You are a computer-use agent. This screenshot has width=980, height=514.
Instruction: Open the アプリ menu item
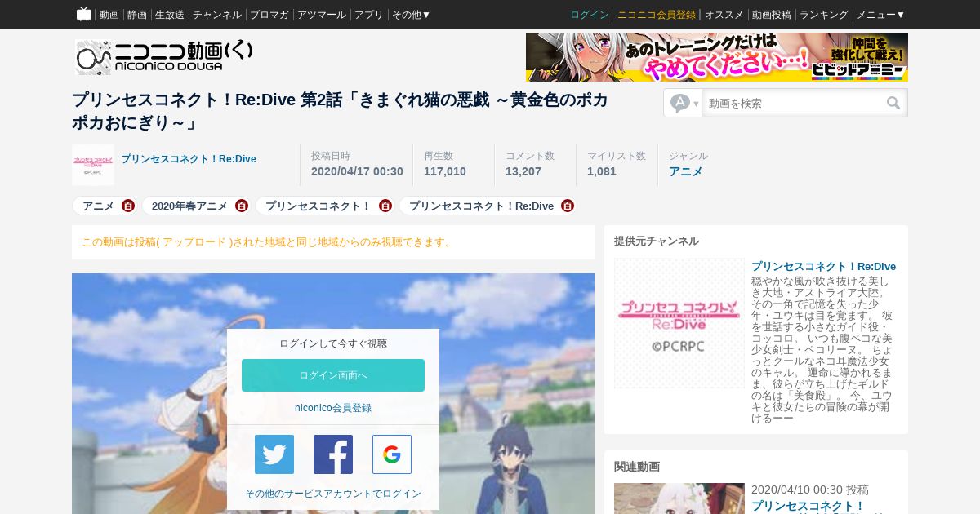click(x=369, y=15)
